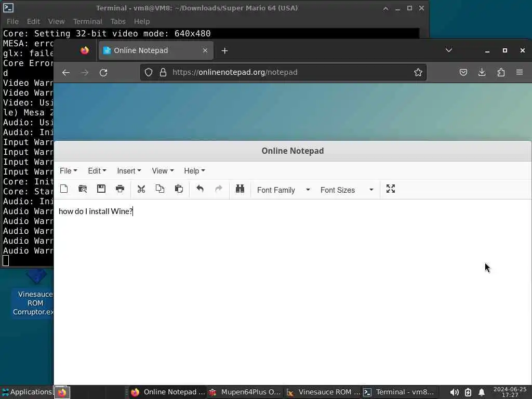This screenshot has width=532, height=399.
Task: Click the Undo arrow icon
Action: click(x=200, y=189)
